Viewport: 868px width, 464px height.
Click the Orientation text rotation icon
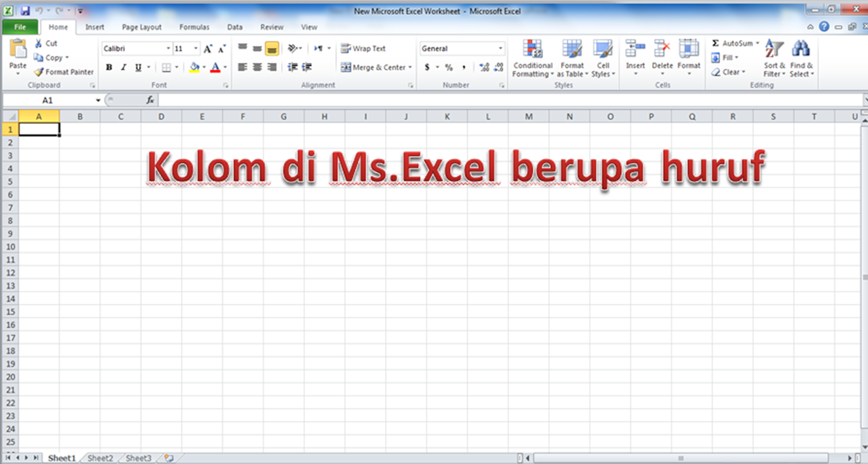point(292,48)
